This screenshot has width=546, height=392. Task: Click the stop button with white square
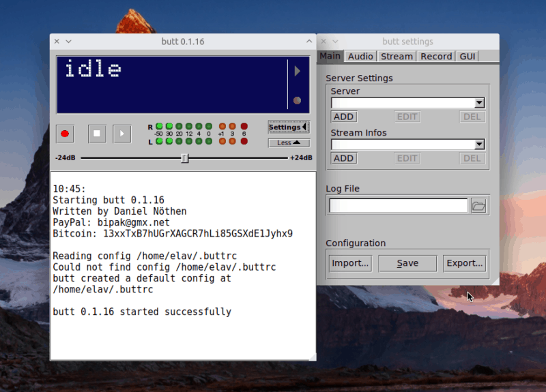[97, 134]
